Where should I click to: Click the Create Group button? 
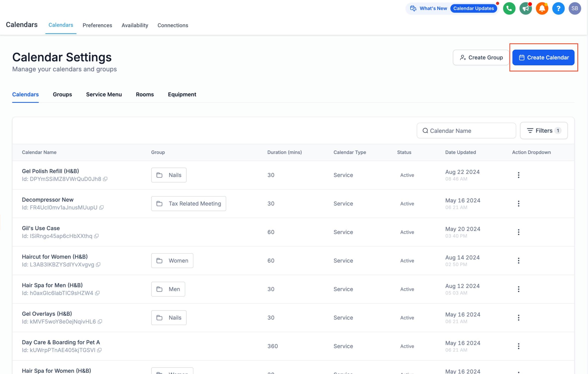tap(481, 58)
